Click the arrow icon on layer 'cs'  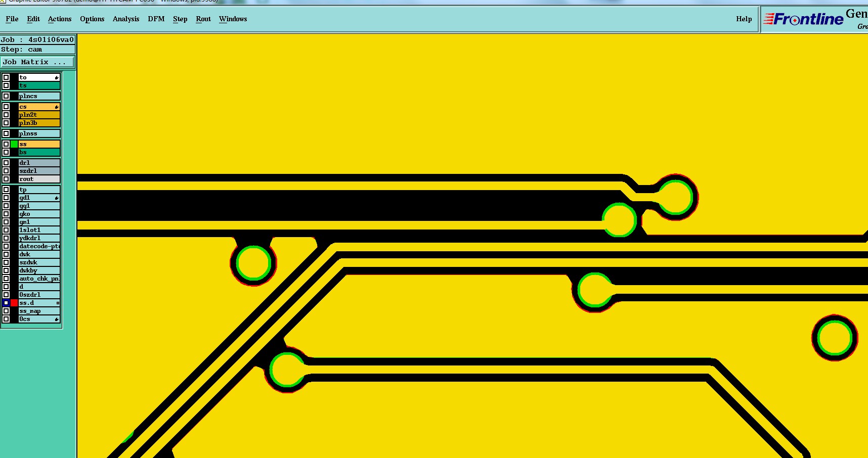coord(57,107)
